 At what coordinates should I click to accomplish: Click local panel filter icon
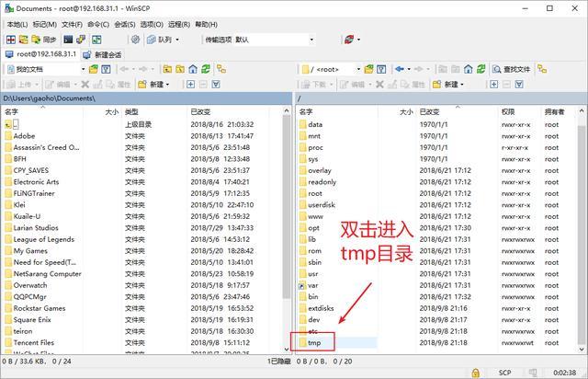pyautogui.click(x=107, y=69)
